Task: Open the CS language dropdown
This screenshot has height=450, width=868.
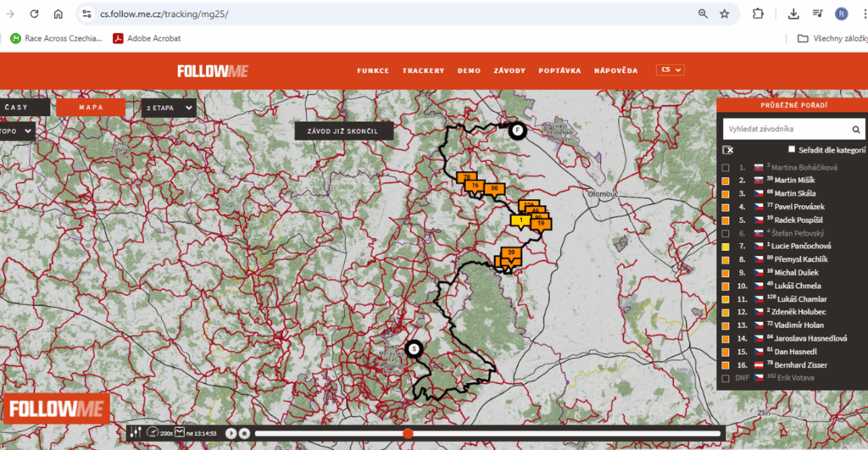Action: click(x=670, y=70)
